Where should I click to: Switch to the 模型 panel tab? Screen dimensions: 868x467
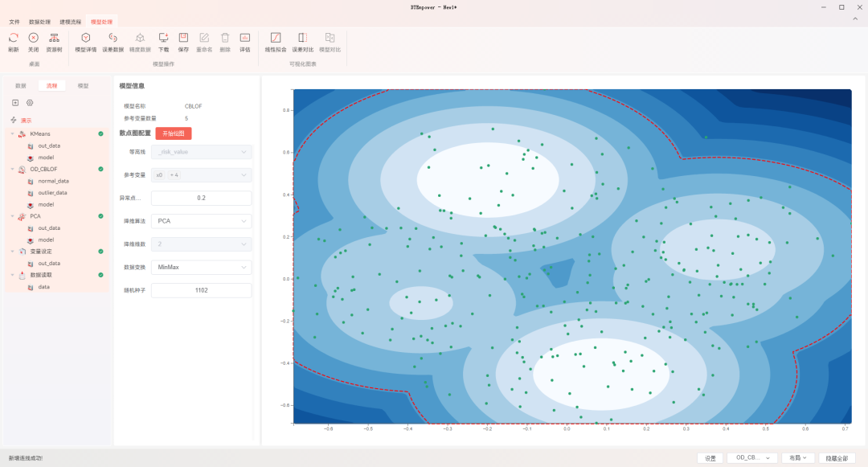(83, 86)
